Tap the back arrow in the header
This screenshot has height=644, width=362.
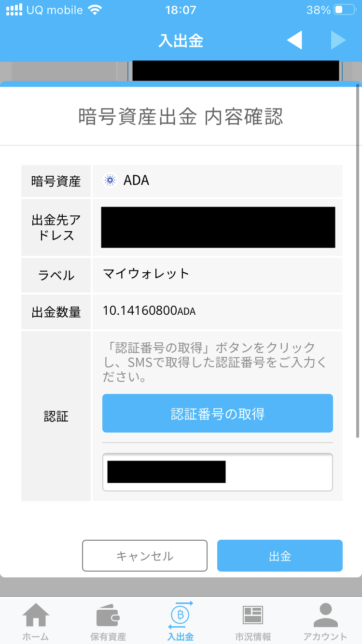point(294,41)
